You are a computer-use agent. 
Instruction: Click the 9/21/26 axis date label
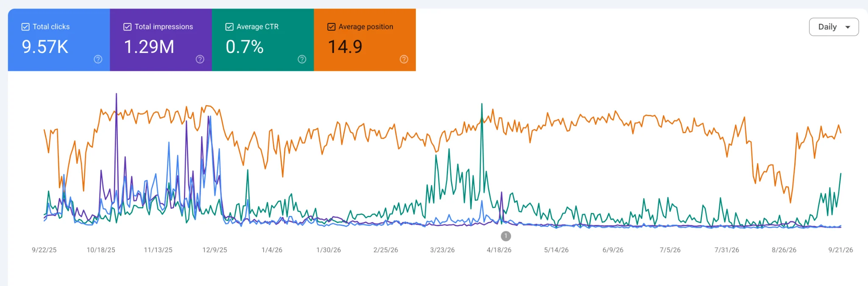tap(841, 250)
